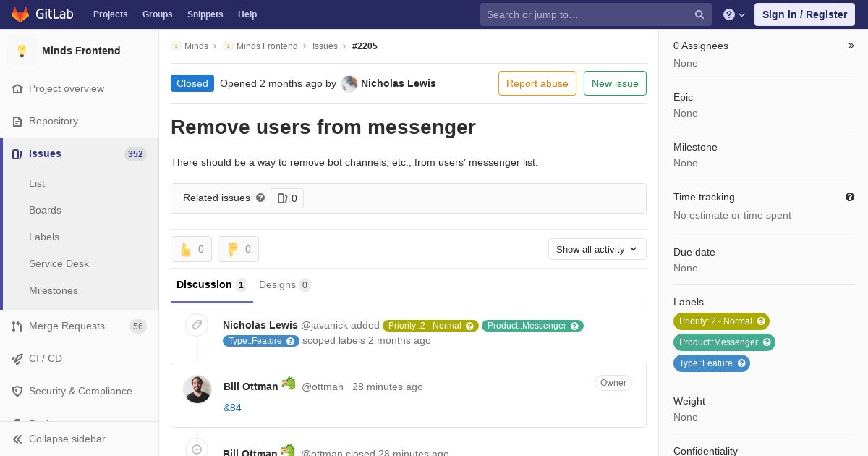Click the Report abuse button
The width and height of the screenshot is (868, 456).
tap(537, 83)
